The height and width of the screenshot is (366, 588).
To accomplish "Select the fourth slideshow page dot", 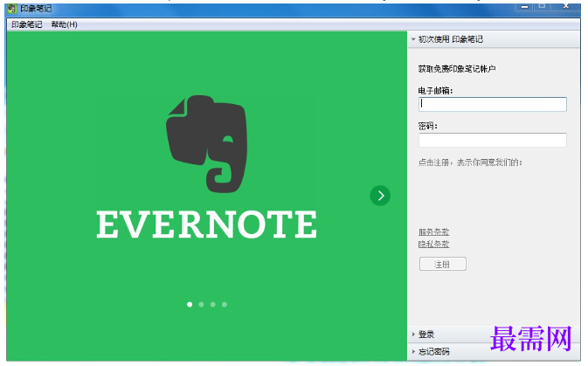I will coord(225,305).
